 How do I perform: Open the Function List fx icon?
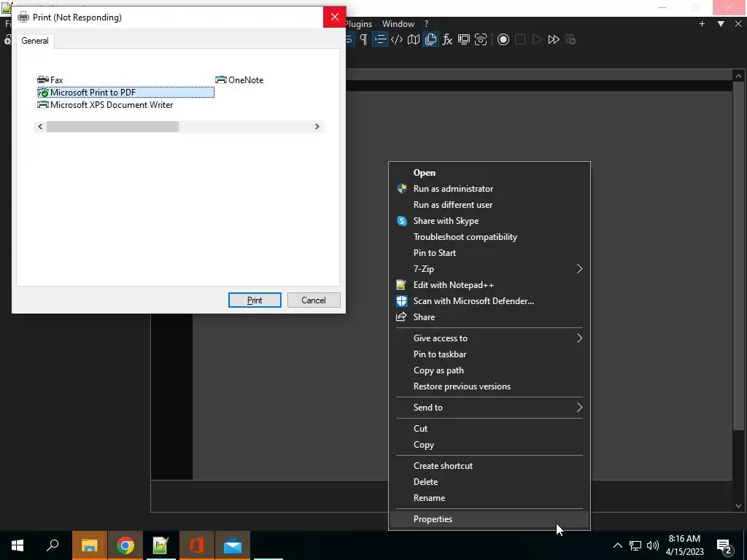click(x=447, y=39)
